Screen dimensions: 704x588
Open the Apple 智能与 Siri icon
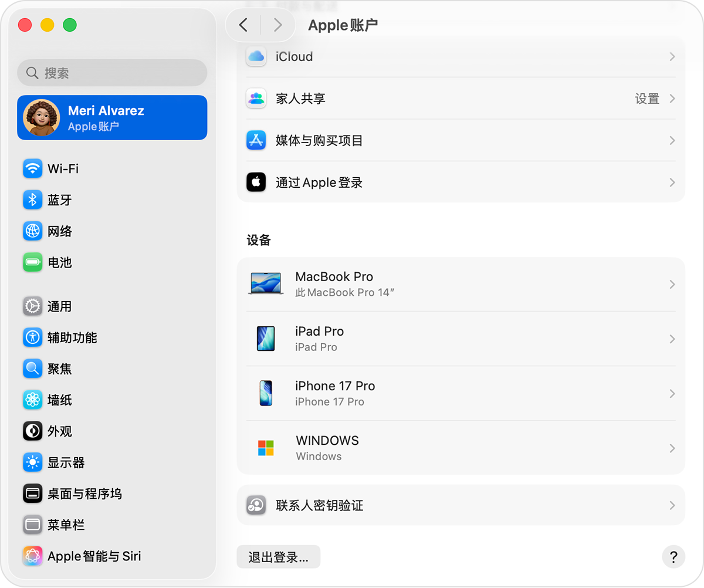[32, 556]
